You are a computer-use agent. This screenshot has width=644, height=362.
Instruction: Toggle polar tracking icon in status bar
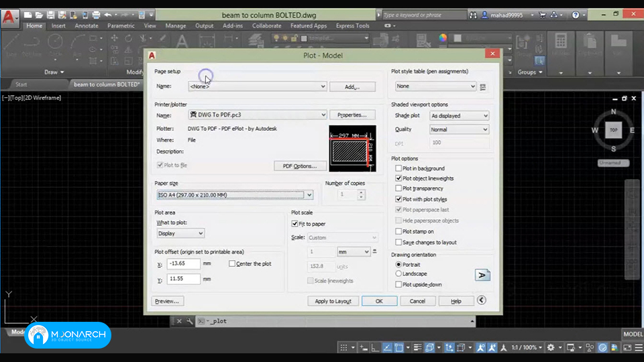point(387,348)
